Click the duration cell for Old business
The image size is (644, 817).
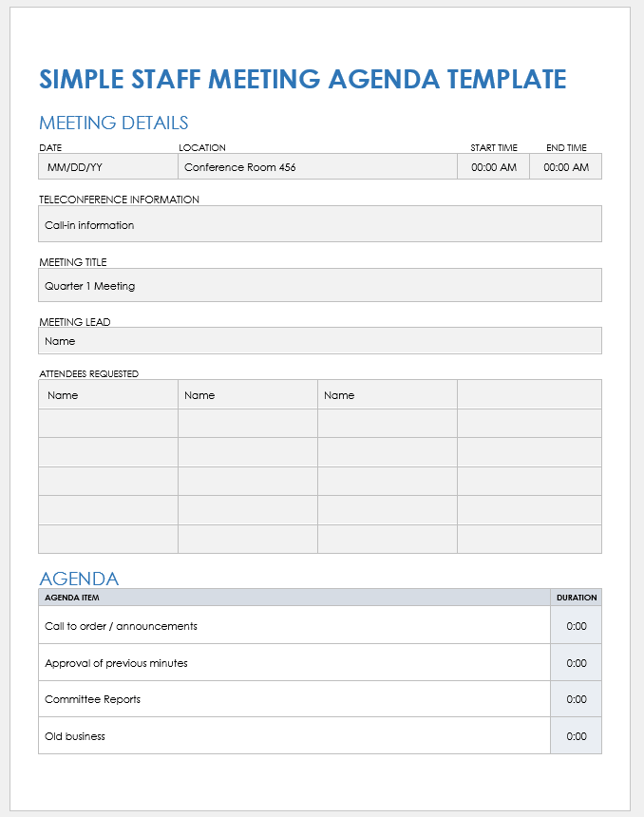[576, 736]
